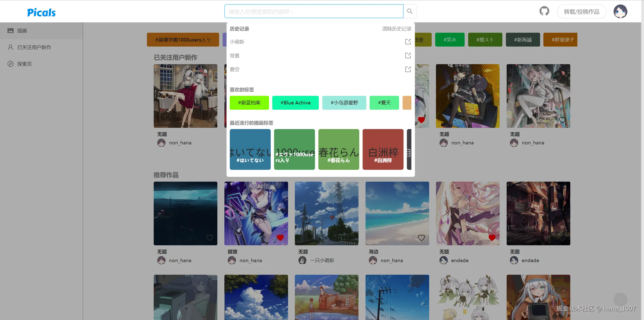The width and height of the screenshot is (644, 320).
Task: Select the 插画 icon in the sidebar
Action: coord(10,30)
